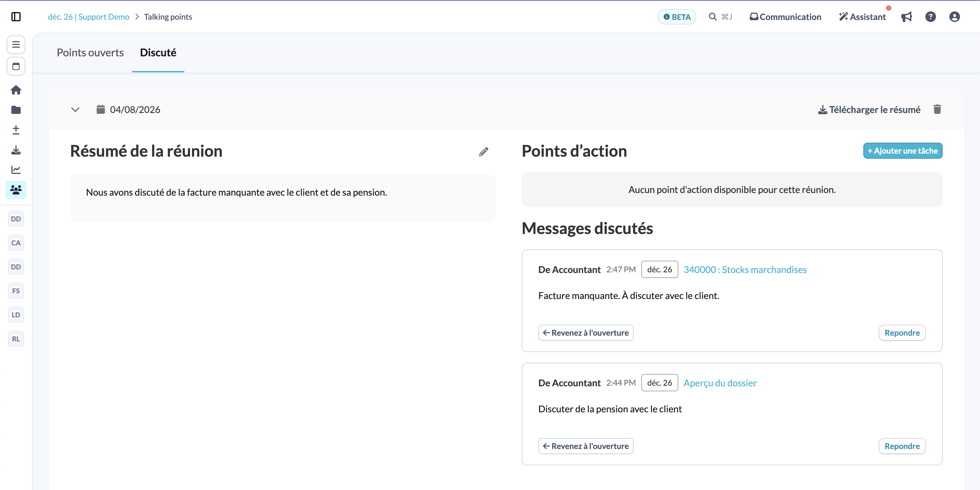Image resolution: width=980 pixels, height=490 pixels.
Task: Open the LD avatar badge
Action: (16, 315)
